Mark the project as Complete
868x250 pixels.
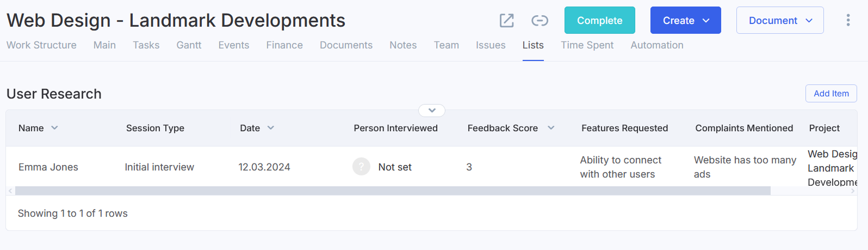(x=599, y=20)
